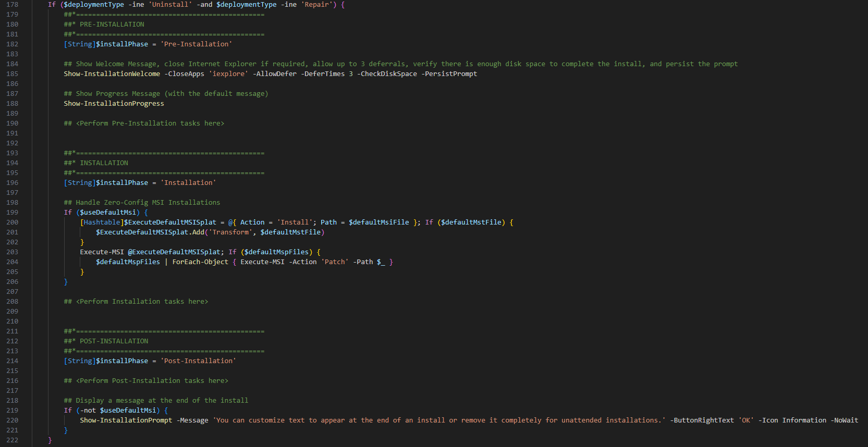Click the [Hashtable] type keyword
This screenshot has width=868, height=447.
[102, 222]
